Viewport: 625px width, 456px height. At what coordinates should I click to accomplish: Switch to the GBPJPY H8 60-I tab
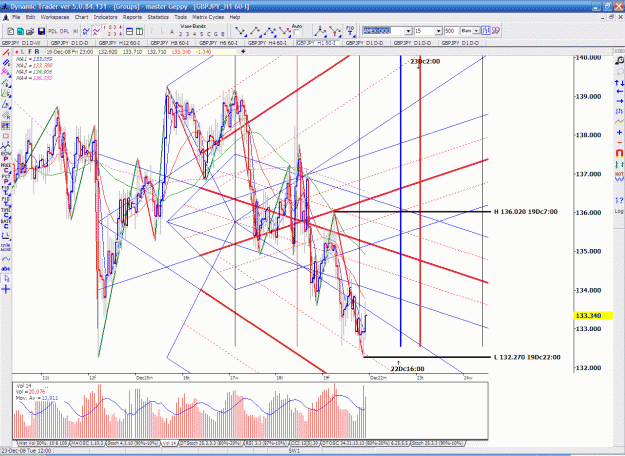[169, 43]
